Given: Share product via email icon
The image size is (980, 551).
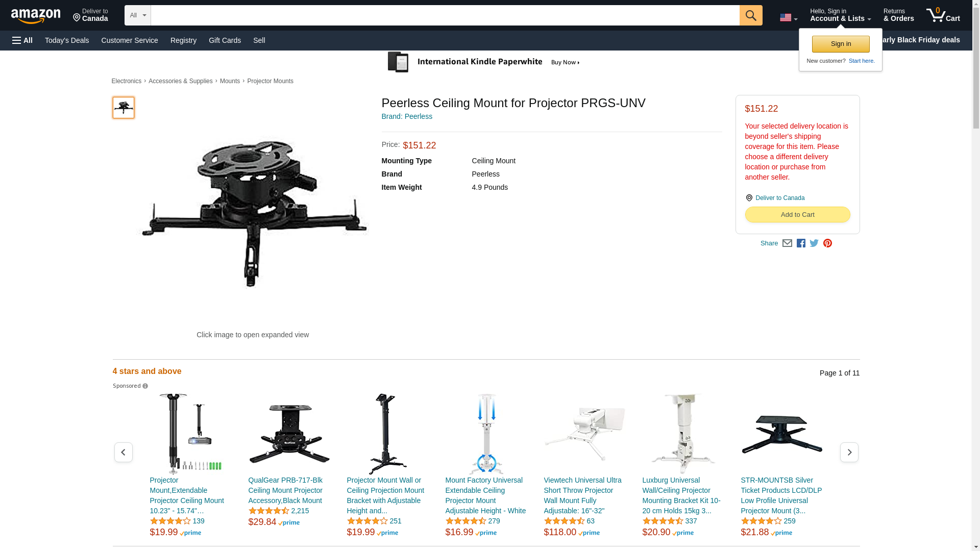Looking at the screenshot, I should click(x=787, y=243).
